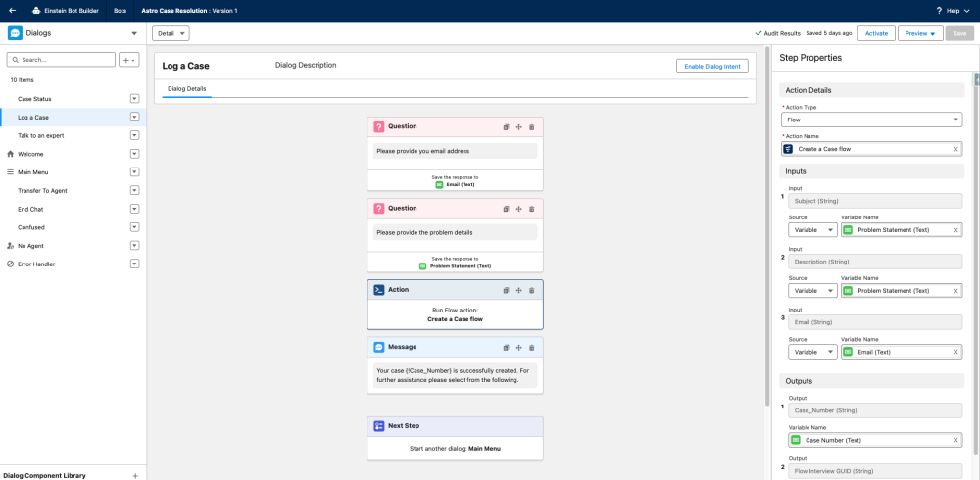Add to Dialog Component Library
This screenshot has height=480, width=980.
[x=135, y=475]
